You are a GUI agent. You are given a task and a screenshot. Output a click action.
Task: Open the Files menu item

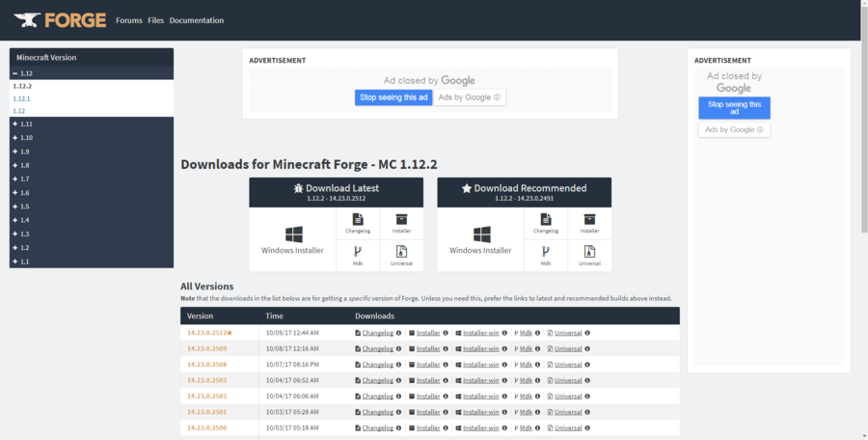coord(156,20)
